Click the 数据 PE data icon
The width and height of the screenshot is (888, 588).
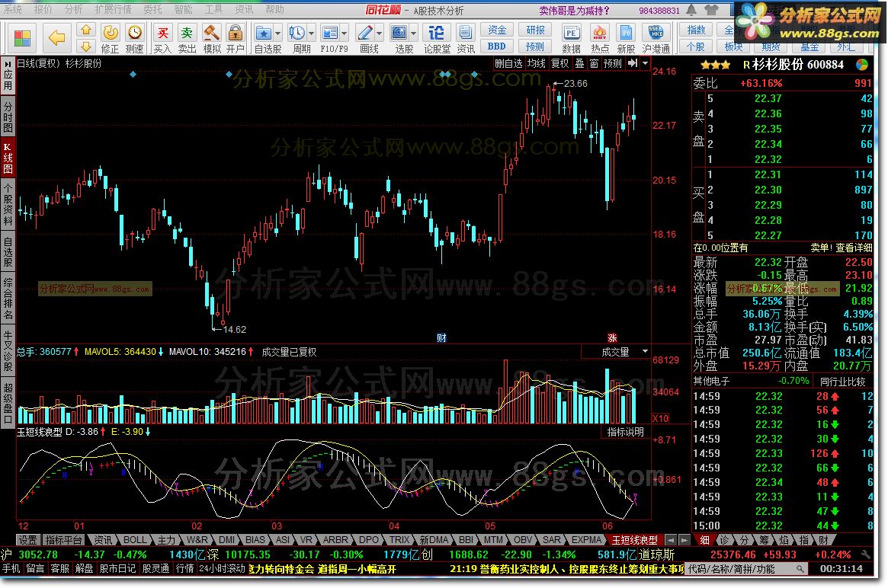pos(572,39)
